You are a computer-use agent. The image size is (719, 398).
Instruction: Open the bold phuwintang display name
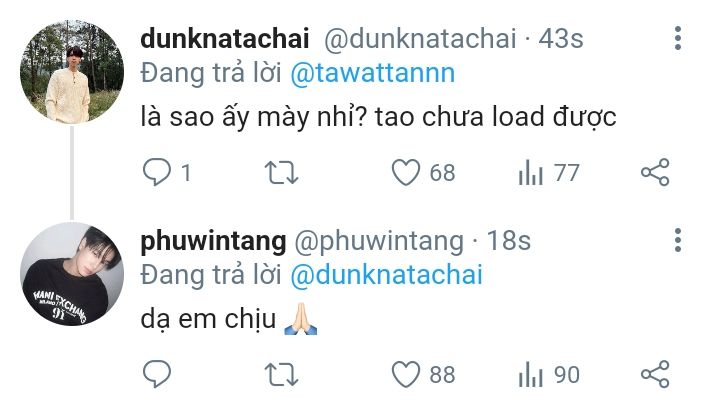point(213,241)
